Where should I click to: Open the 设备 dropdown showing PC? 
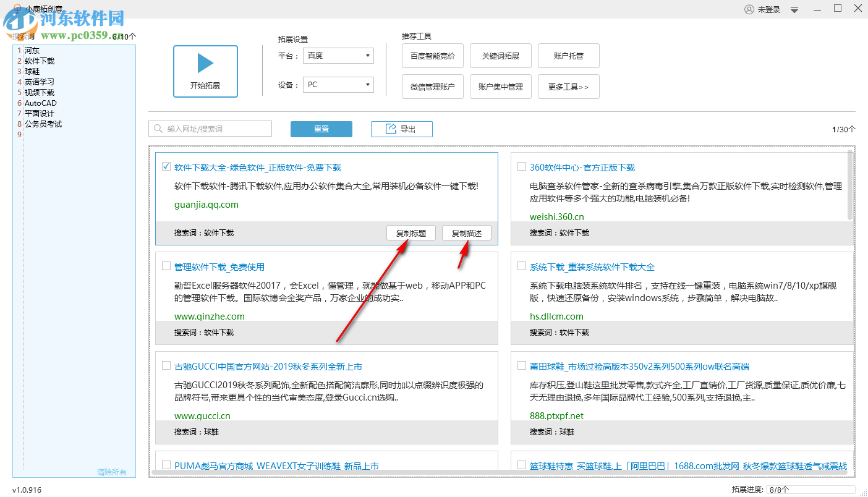click(x=338, y=84)
